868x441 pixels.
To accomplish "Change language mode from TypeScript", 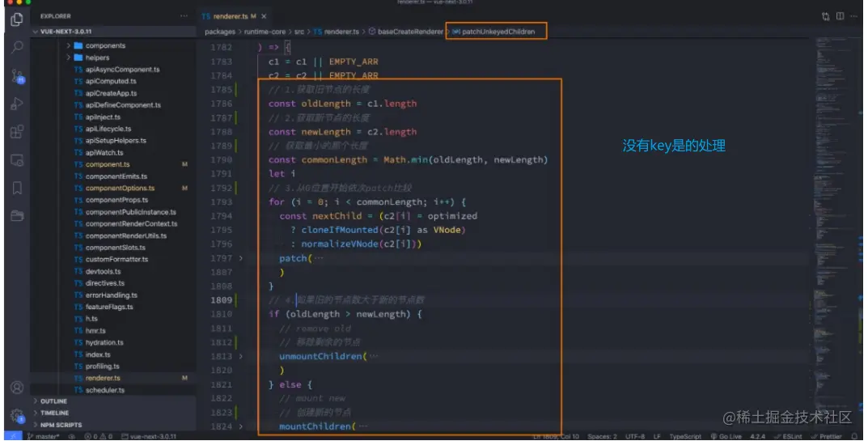I will click(685, 437).
